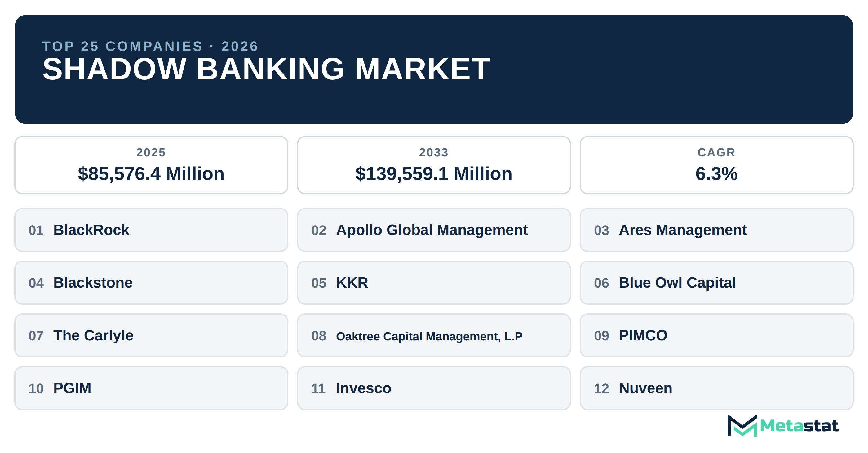Click the Metastat logo icon
Viewport: 868px width, 453px height.
742,425
